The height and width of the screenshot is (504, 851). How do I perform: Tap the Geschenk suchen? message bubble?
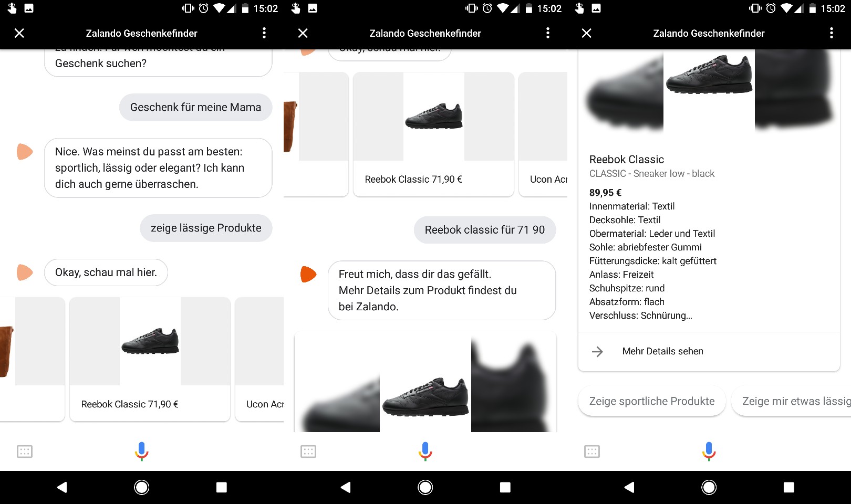click(x=158, y=63)
